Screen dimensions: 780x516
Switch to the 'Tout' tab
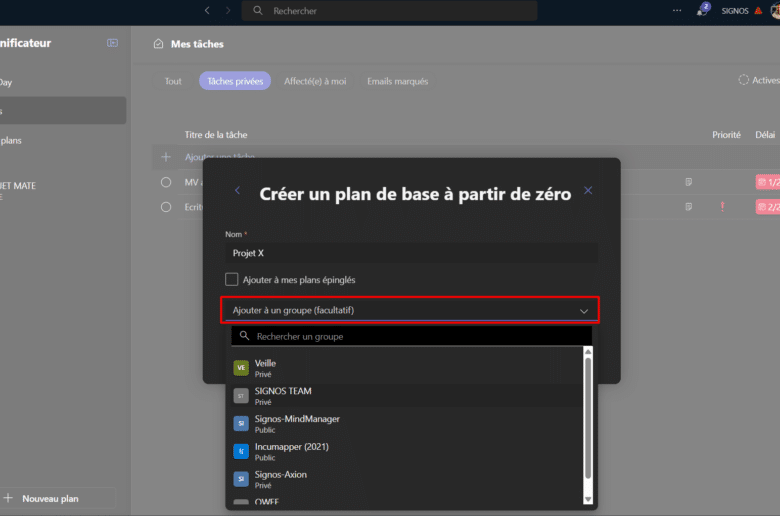pos(173,81)
